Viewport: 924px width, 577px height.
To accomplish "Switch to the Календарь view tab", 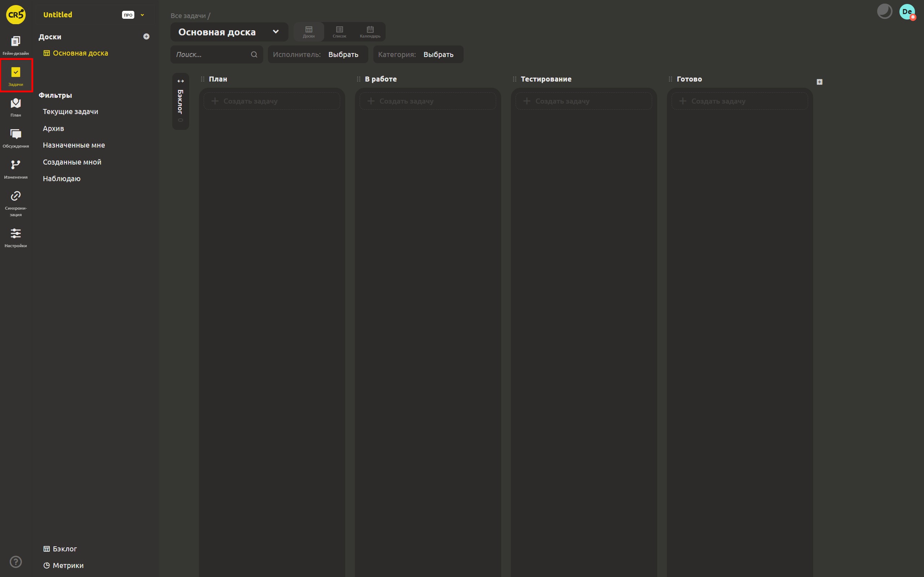I will pos(370,32).
